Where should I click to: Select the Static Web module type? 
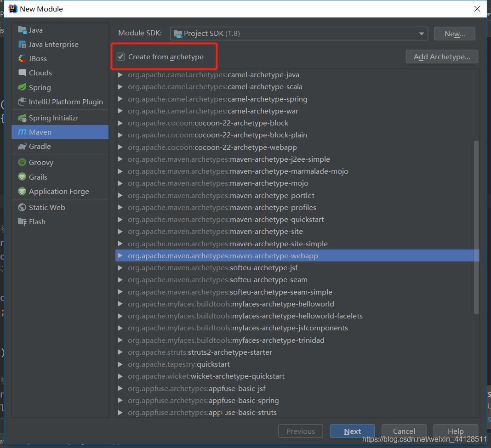(x=60, y=207)
